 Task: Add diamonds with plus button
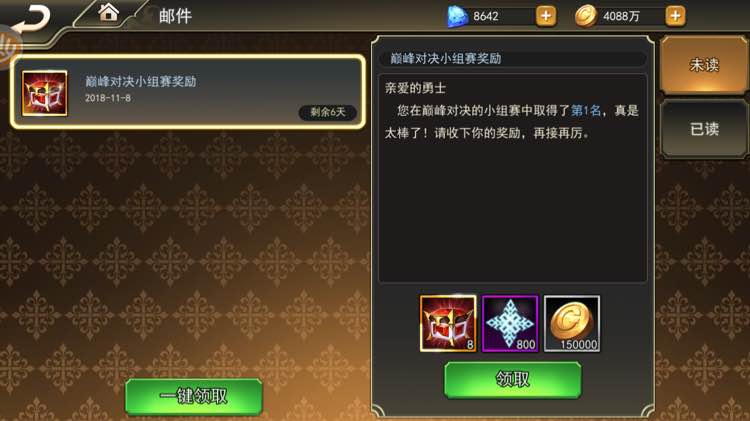(x=546, y=16)
